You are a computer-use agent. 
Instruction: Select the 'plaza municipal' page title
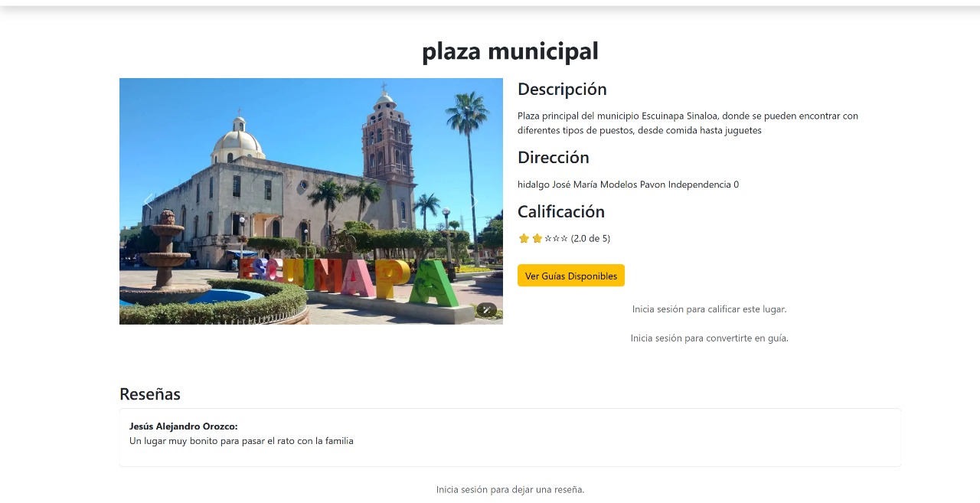coord(510,51)
